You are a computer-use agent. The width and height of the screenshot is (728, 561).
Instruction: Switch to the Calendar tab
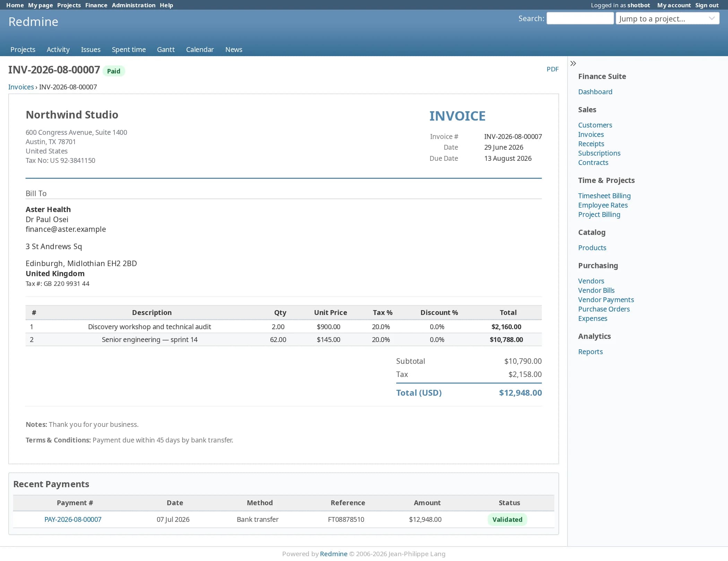click(x=200, y=50)
